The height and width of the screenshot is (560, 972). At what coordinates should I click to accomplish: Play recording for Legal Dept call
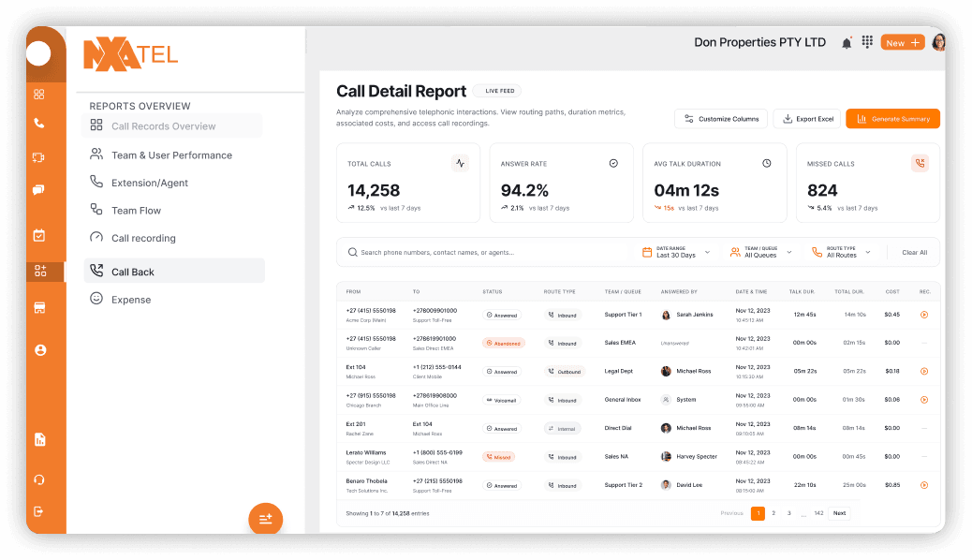[x=924, y=372]
